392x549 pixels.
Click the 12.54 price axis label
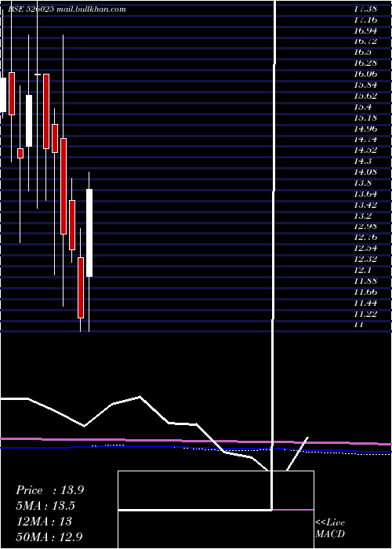[365, 249]
